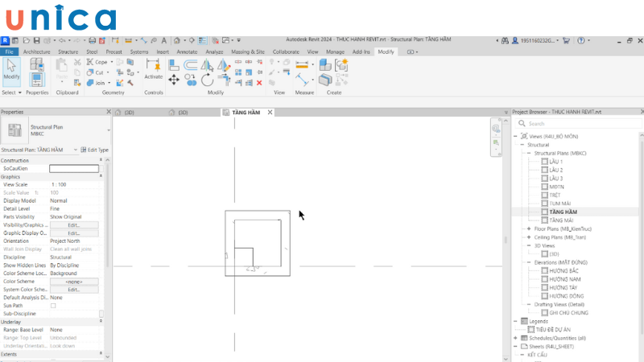Click the red Delete X icon

pos(259,82)
